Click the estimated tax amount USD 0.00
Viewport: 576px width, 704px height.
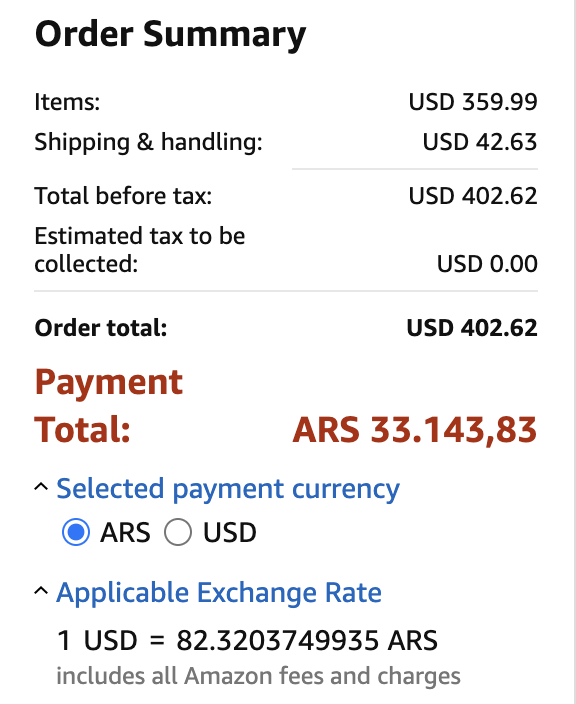pos(487,264)
